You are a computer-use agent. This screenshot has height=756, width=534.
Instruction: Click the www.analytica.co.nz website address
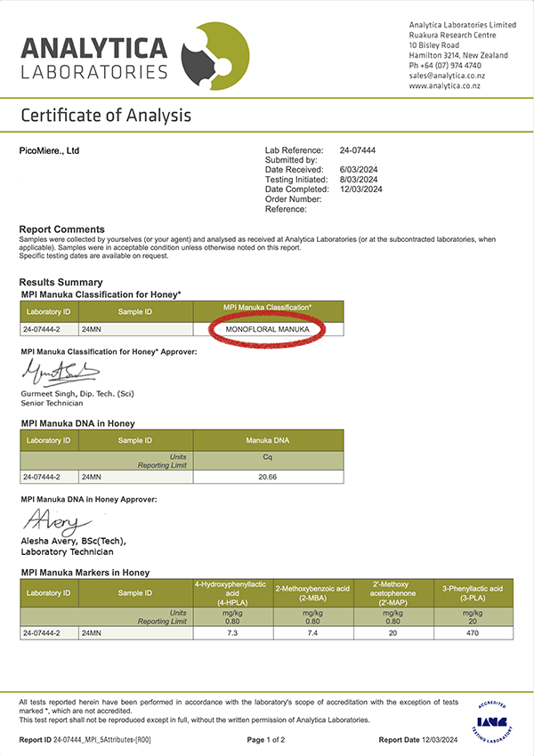coord(444,85)
